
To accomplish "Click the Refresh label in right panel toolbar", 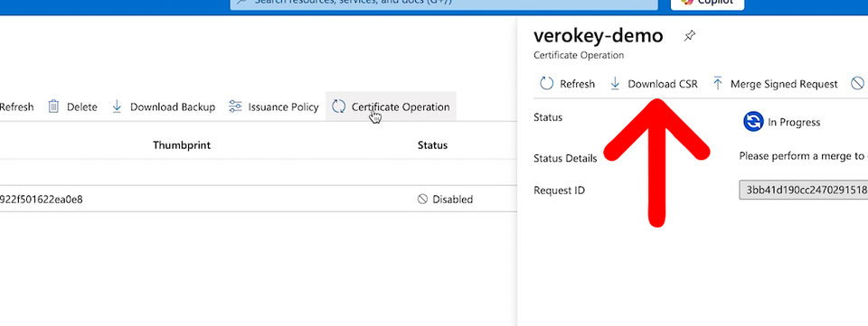I will (x=578, y=84).
